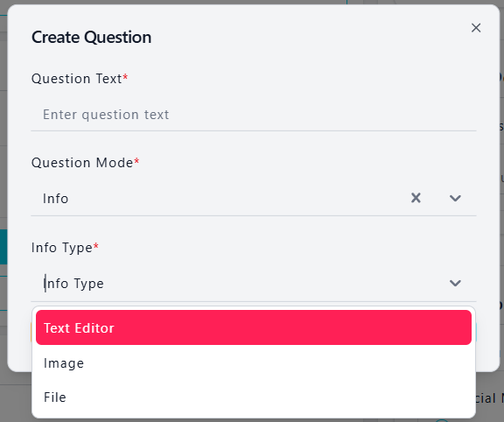This screenshot has width=504, height=422.
Task: Choose Image from Info Type list
Action: pos(254,363)
